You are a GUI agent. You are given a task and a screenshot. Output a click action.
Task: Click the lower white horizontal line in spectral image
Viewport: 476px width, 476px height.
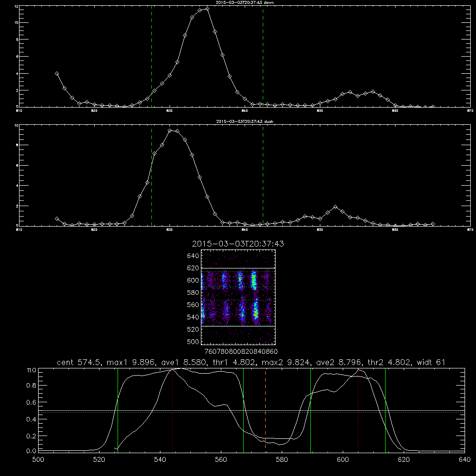(x=238, y=326)
